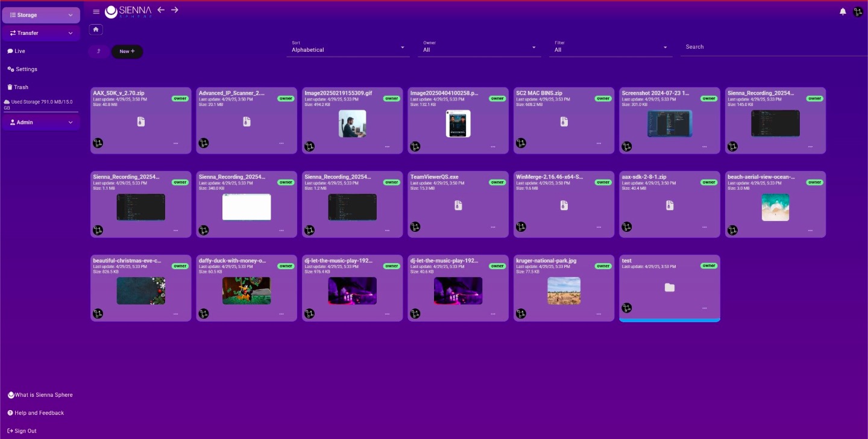Open the Image20250219155309.gif thumbnail
Screen dimensions: 868x439
point(352,123)
